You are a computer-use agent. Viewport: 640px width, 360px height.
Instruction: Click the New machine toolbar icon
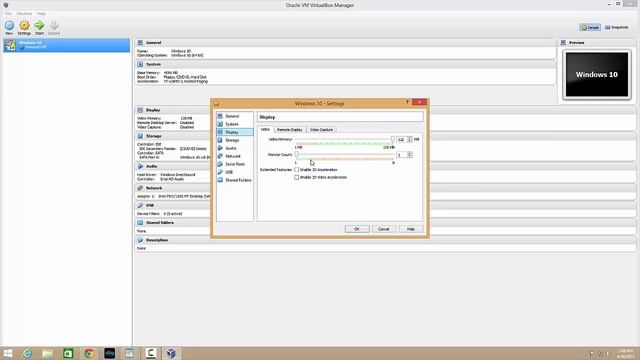coord(9,27)
